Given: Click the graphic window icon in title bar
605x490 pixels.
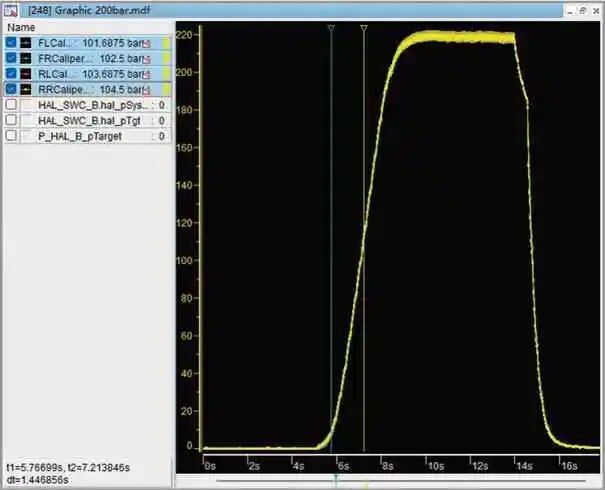Looking at the screenshot, I should 10,11.
